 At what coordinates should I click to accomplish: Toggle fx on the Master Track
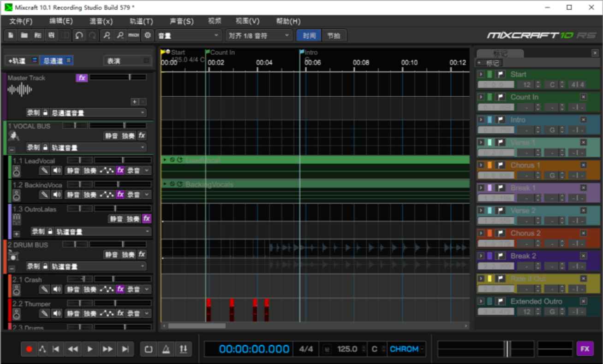tap(82, 78)
